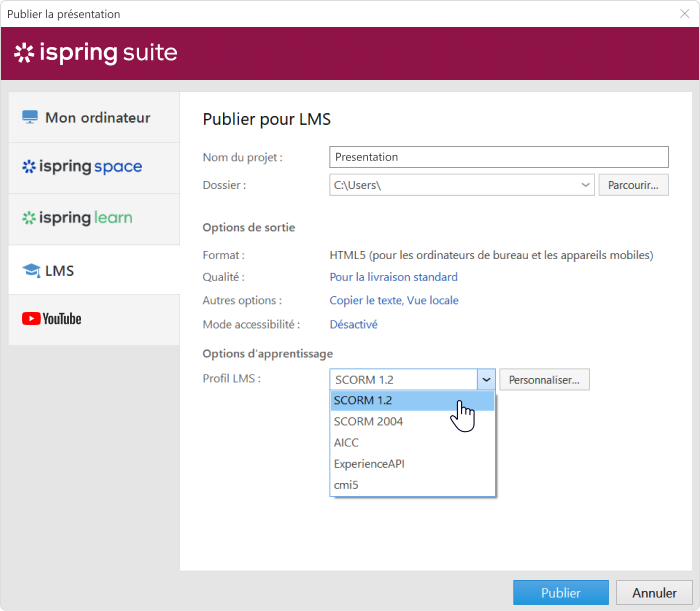Click the Publier pour LMS heading
This screenshot has width=700, height=611.
pos(267,119)
